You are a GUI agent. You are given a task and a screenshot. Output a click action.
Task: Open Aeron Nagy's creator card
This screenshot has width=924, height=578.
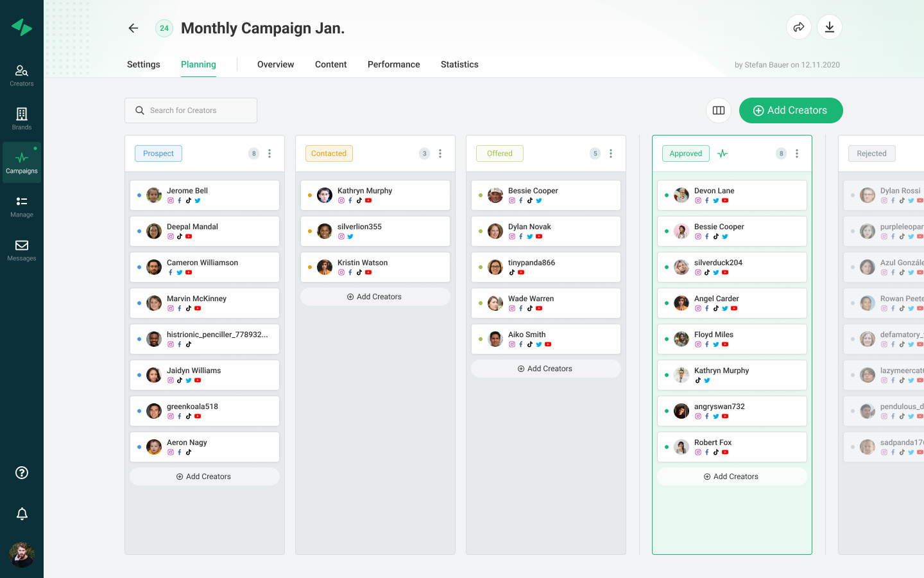(x=205, y=447)
